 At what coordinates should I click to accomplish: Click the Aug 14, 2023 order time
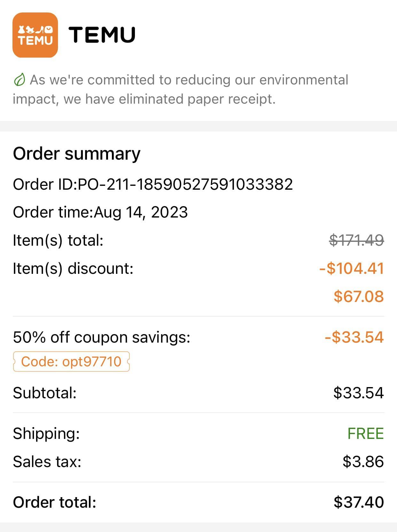click(x=141, y=212)
